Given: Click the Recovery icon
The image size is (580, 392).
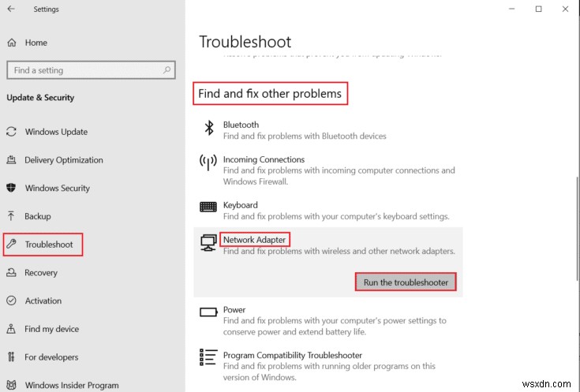Looking at the screenshot, I should 11,273.
